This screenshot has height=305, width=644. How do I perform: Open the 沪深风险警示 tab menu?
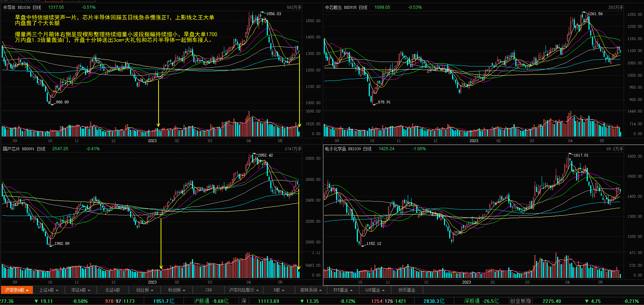click(244, 290)
